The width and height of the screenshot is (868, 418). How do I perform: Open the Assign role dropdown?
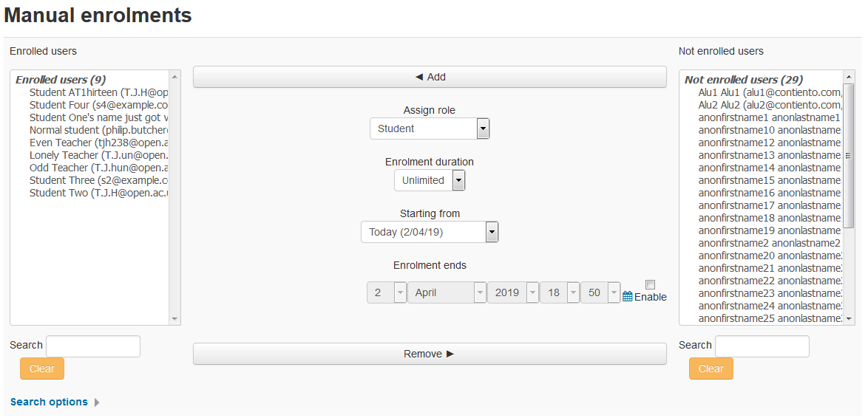coord(430,129)
